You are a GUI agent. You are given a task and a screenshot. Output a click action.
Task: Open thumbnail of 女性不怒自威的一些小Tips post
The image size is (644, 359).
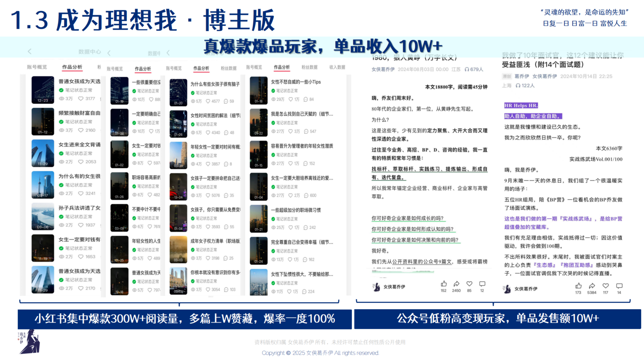[x=258, y=90]
